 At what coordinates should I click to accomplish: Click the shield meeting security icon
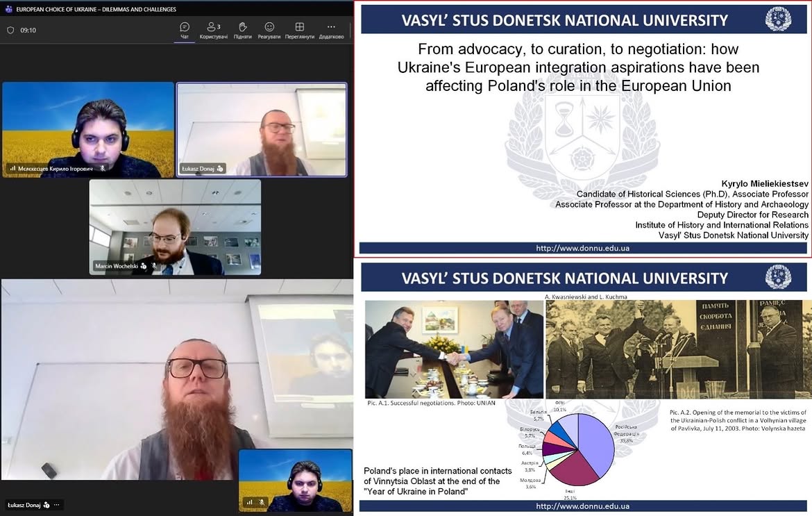pyautogui.click(x=10, y=30)
